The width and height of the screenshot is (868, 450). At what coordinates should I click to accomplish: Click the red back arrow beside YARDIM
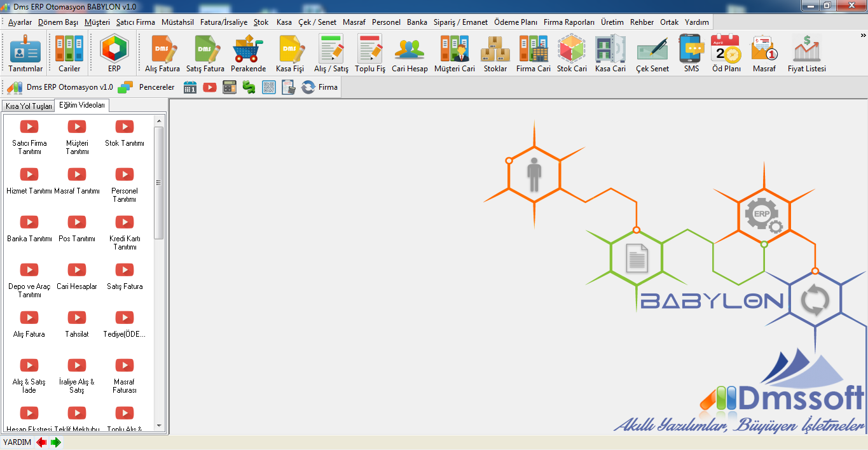[x=41, y=442]
